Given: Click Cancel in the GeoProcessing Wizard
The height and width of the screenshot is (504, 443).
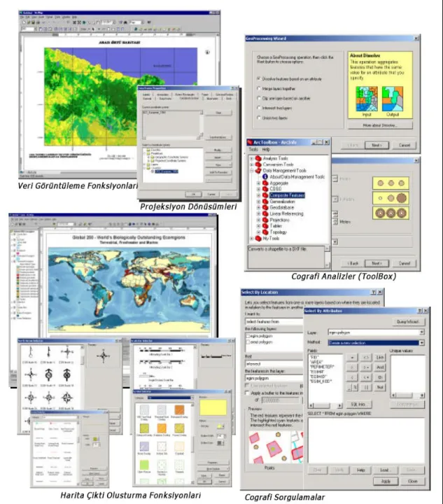Looking at the screenshot, I should [405, 146].
